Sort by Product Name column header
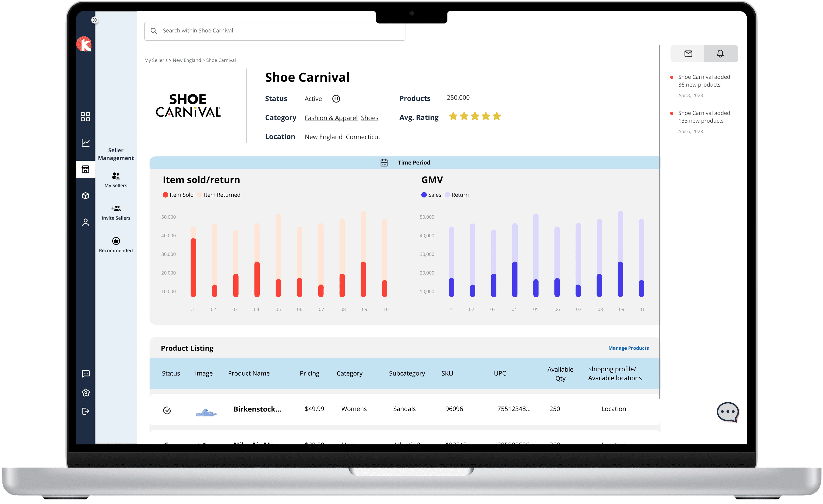 click(249, 373)
